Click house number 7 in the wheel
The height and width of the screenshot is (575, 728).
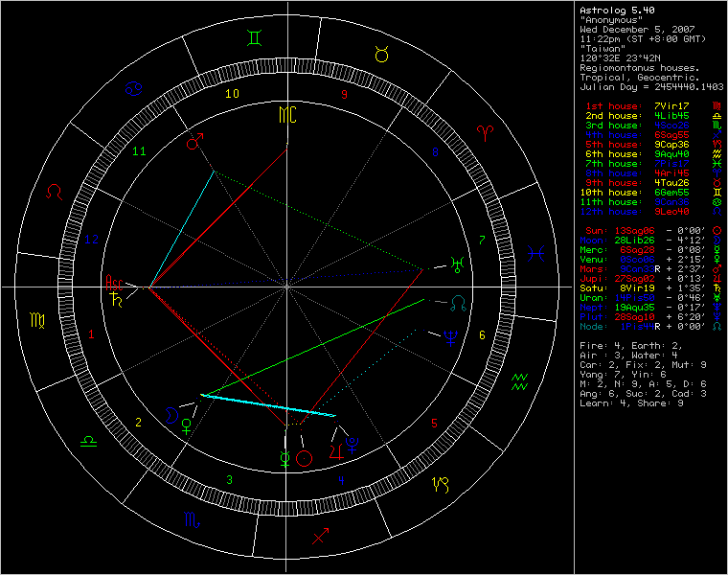482,241
